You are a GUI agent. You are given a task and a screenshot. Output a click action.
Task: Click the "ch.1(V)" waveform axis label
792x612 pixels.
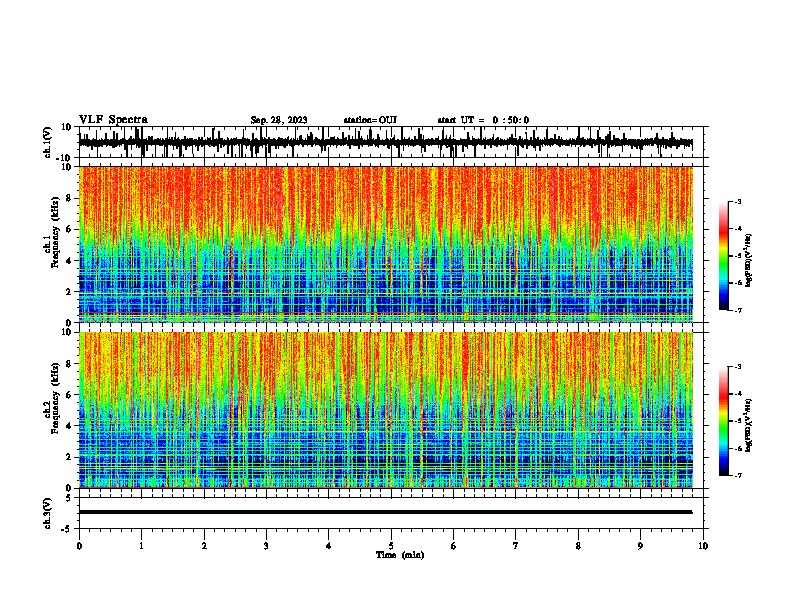pos(48,142)
